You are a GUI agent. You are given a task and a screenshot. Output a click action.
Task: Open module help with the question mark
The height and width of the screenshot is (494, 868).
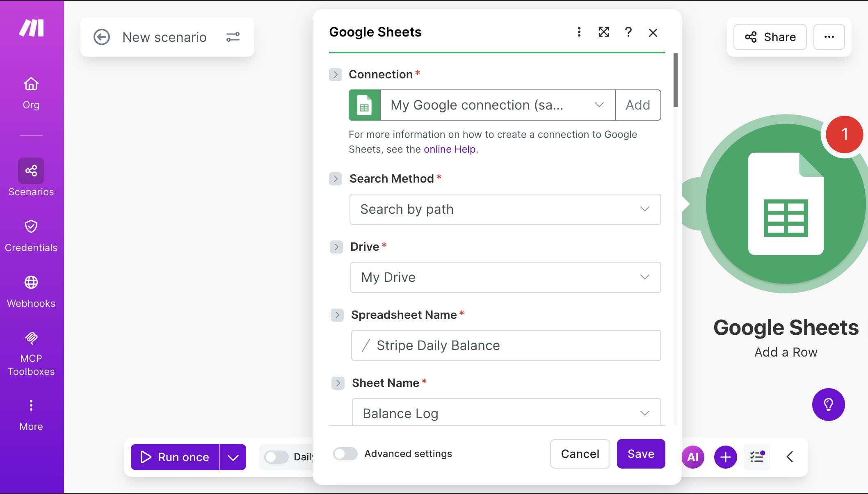tap(628, 32)
